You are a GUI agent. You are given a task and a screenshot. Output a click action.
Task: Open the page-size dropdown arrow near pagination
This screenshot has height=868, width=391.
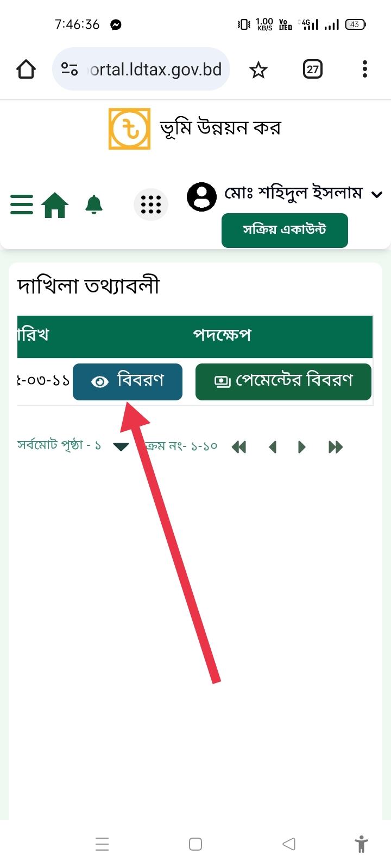[x=121, y=447]
